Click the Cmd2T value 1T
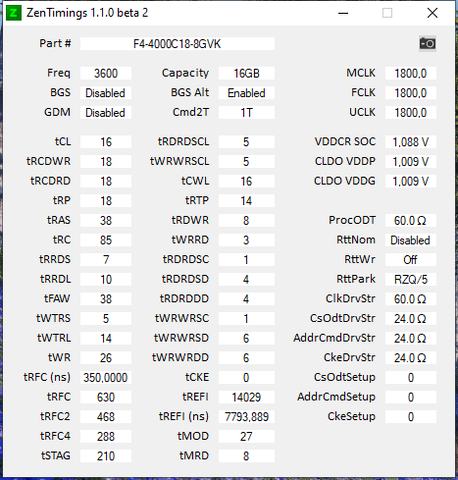 (x=246, y=113)
